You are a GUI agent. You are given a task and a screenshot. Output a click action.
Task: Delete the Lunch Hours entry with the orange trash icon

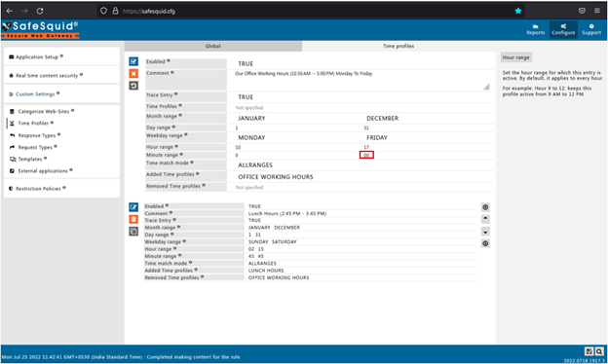(133, 219)
